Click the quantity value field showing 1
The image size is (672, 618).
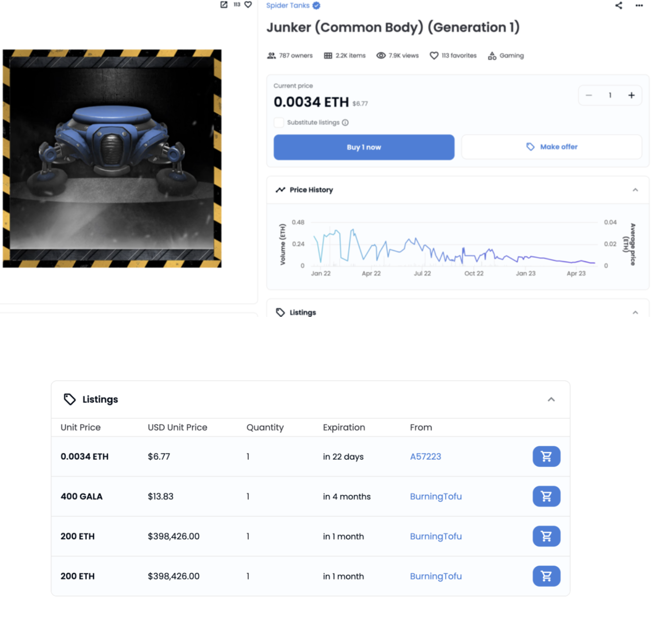610,95
